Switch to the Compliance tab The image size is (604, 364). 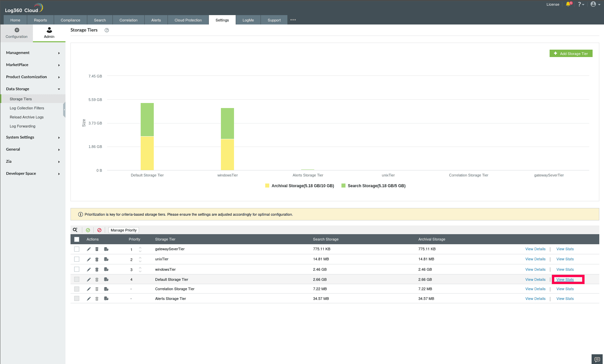click(70, 20)
